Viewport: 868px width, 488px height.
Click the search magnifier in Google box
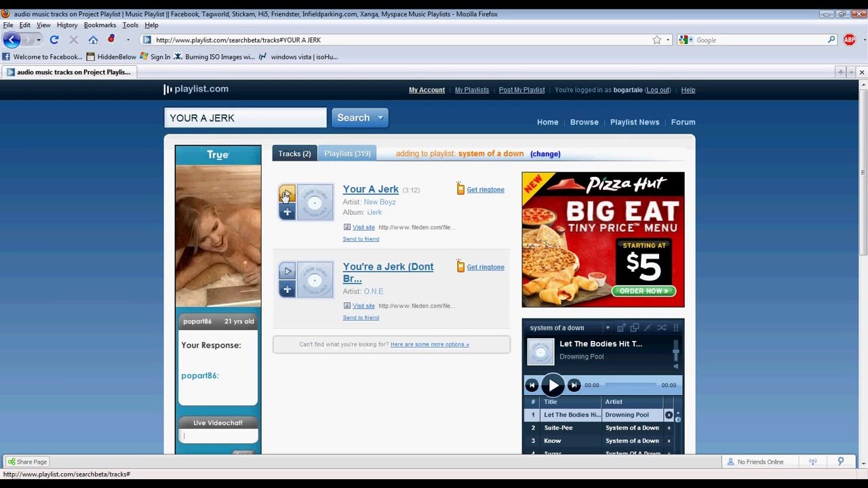[831, 40]
